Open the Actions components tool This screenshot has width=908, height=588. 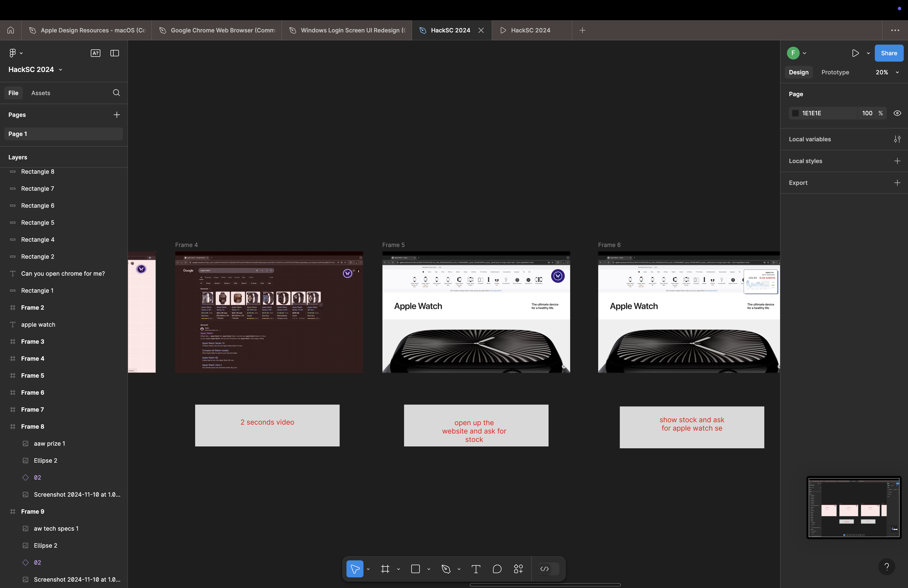[x=518, y=569]
